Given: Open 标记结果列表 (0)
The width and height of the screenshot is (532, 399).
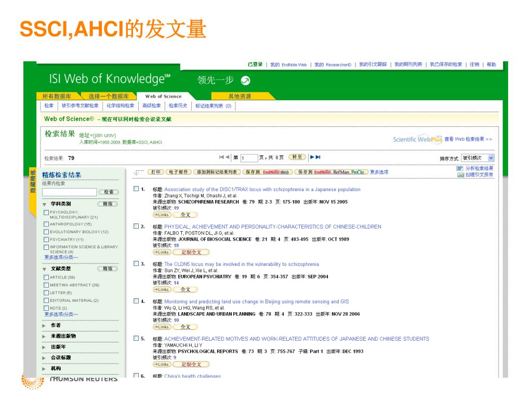Looking at the screenshot, I should pos(214,106).
